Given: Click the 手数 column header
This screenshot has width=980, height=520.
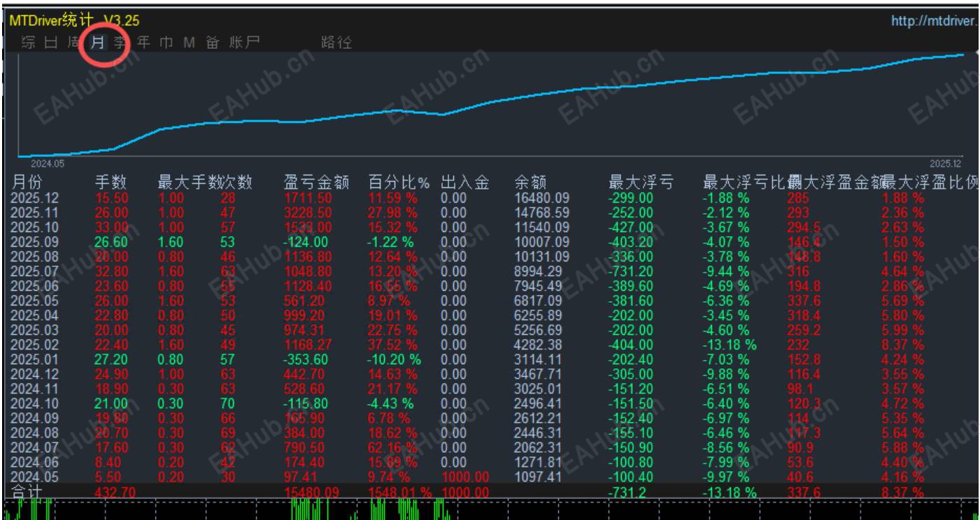Looking at the screenshot, I should click(x=111, y=183).
